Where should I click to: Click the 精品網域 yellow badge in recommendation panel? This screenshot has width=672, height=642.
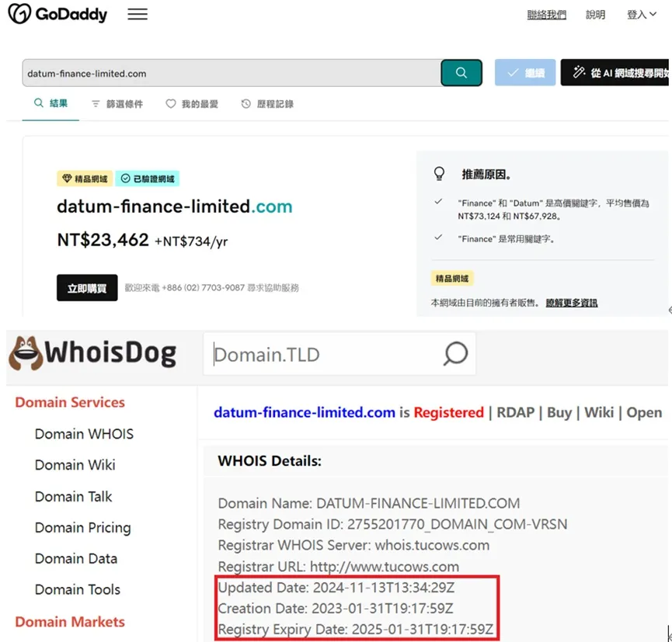452,279
